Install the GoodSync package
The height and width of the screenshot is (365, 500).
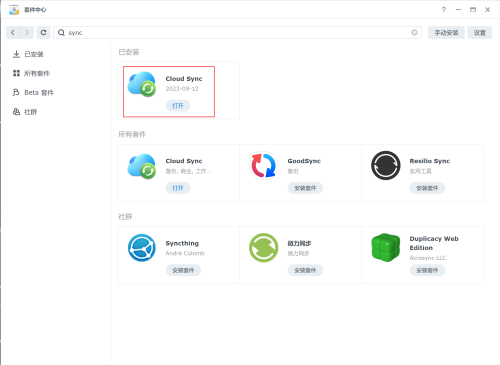305,188
